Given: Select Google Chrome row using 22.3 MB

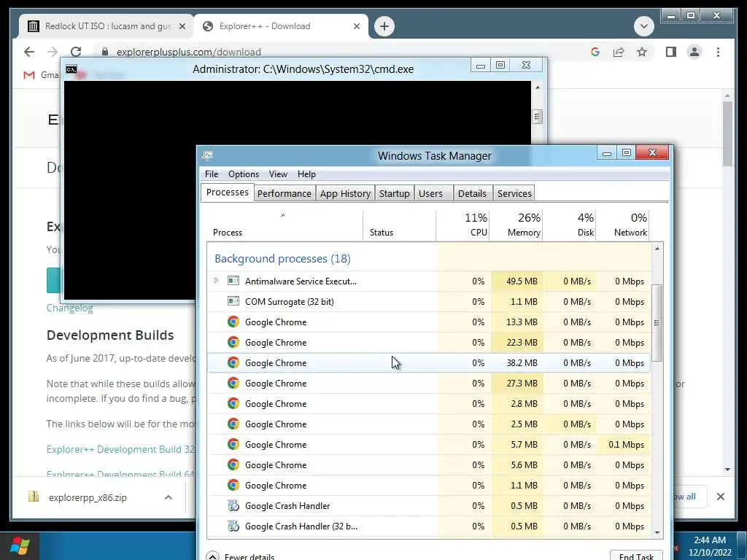Looking at the screenshot, I should click(429, 343).
